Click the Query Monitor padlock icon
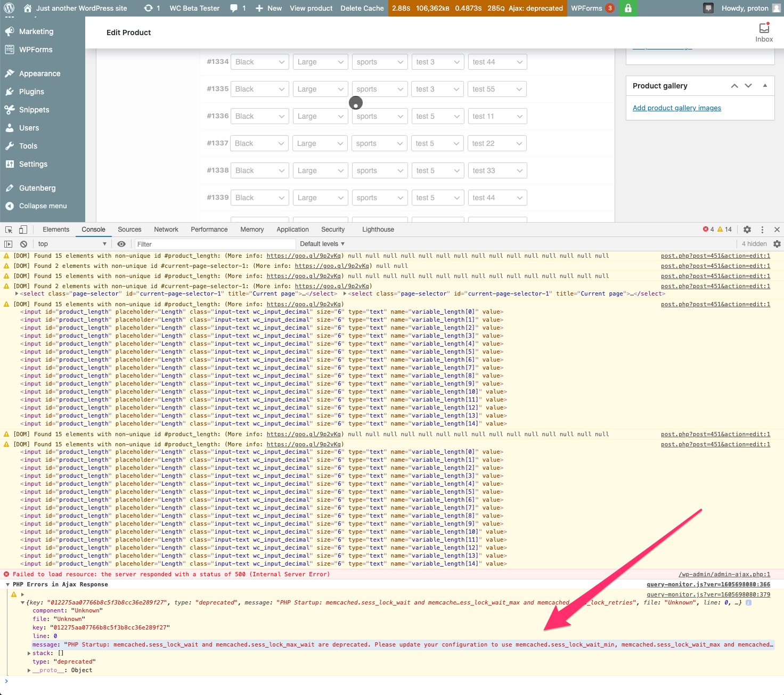Image resolution: width=784 pixels, height=695 pixels. tap(627, 8)
